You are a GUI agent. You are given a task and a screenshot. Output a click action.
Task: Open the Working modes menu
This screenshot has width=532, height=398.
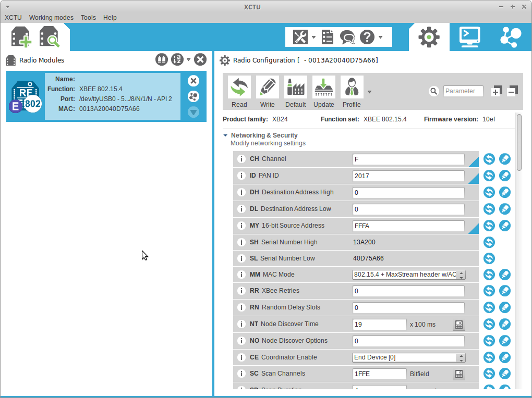pyautogui.click(x=51, y=18)
